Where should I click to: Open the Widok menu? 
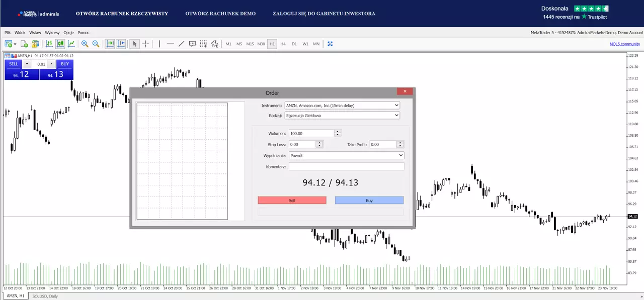tap(20, 32)
